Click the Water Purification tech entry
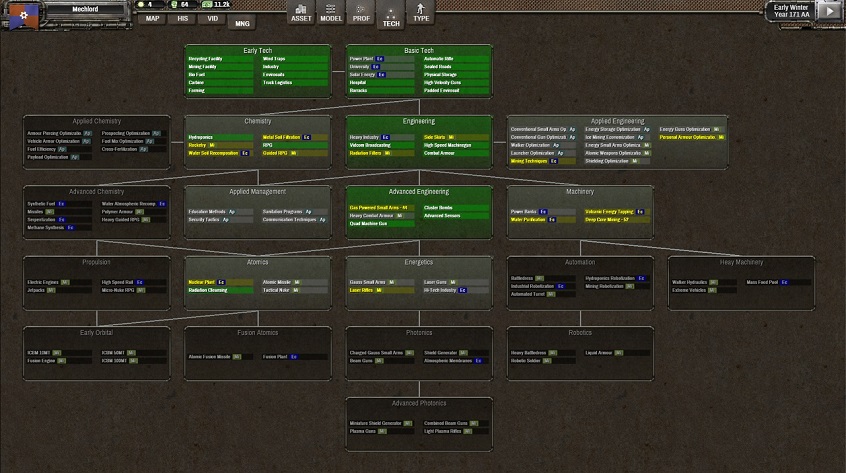846x473 pixels. point(543,220)
